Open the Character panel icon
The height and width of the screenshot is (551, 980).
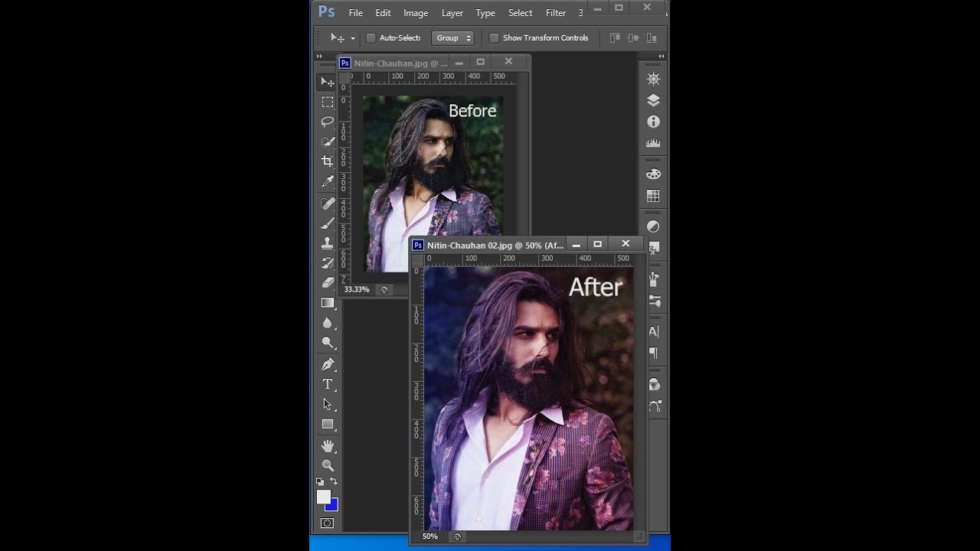point(653,332)
